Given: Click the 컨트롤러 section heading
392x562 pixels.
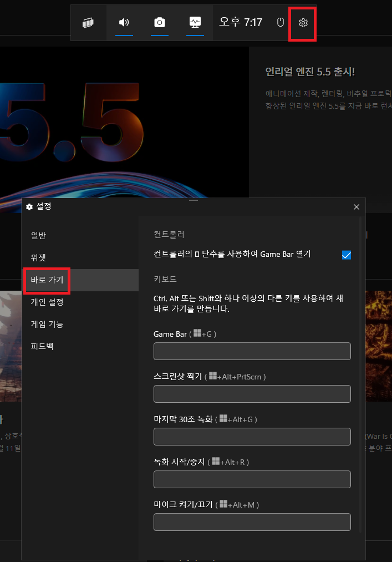Looking at the screenshot, I should [x=169, y=235].
